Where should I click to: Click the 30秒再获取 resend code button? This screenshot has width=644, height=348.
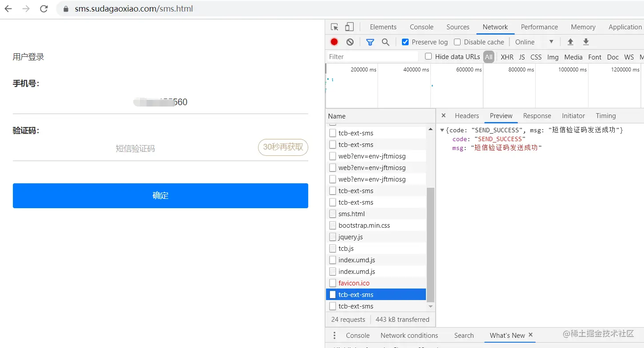click(x=283, y=147)
